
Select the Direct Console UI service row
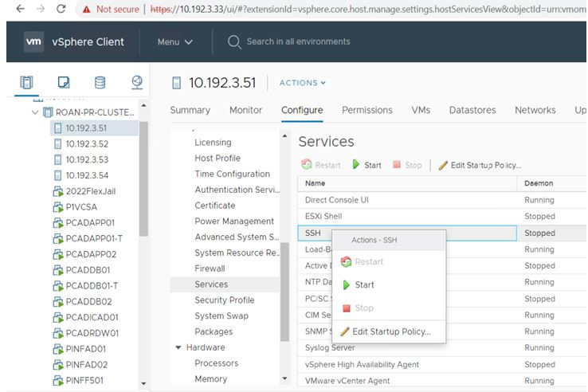pos(441,200)
